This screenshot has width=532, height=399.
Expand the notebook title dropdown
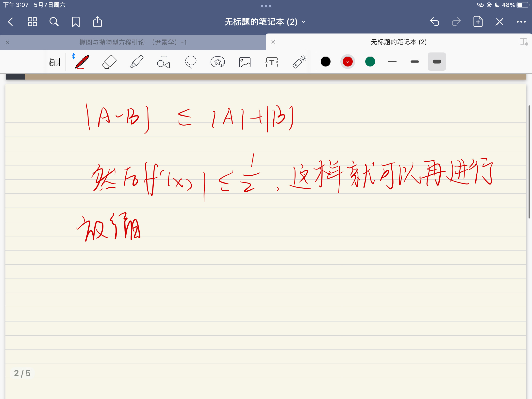[x=303, y=22]
